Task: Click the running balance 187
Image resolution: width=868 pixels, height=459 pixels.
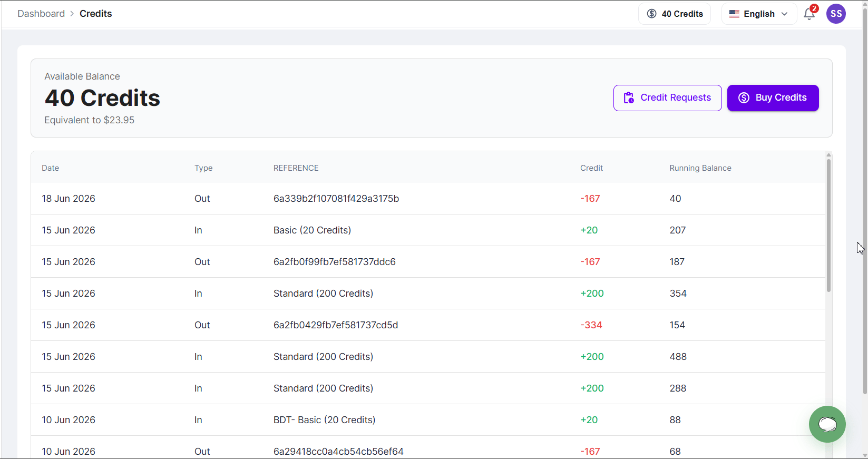Action: 677,262
